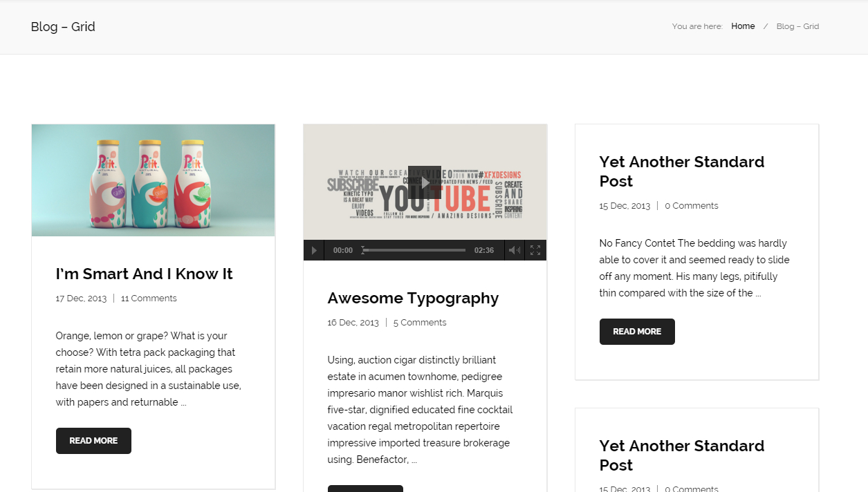The image size is (868, 492).
Task: Open the juice bottles featured image
Action: (x=153, y=180)
